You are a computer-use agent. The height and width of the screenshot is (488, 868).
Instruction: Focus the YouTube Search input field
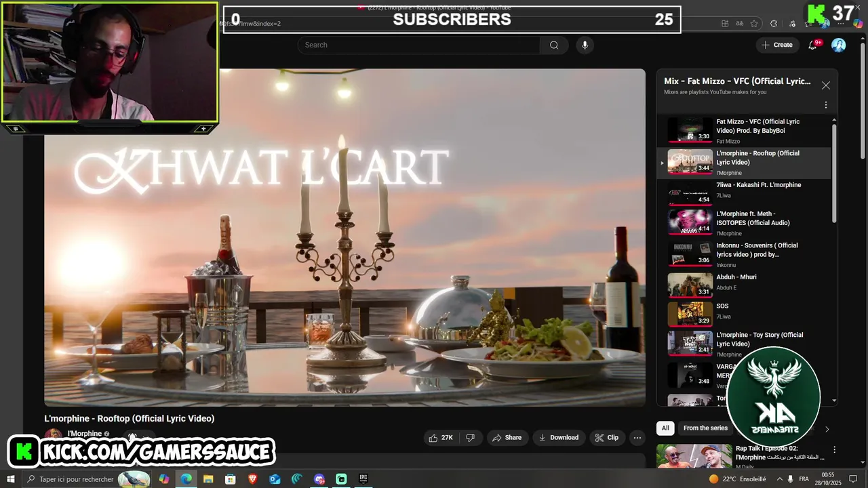(418, 45)
